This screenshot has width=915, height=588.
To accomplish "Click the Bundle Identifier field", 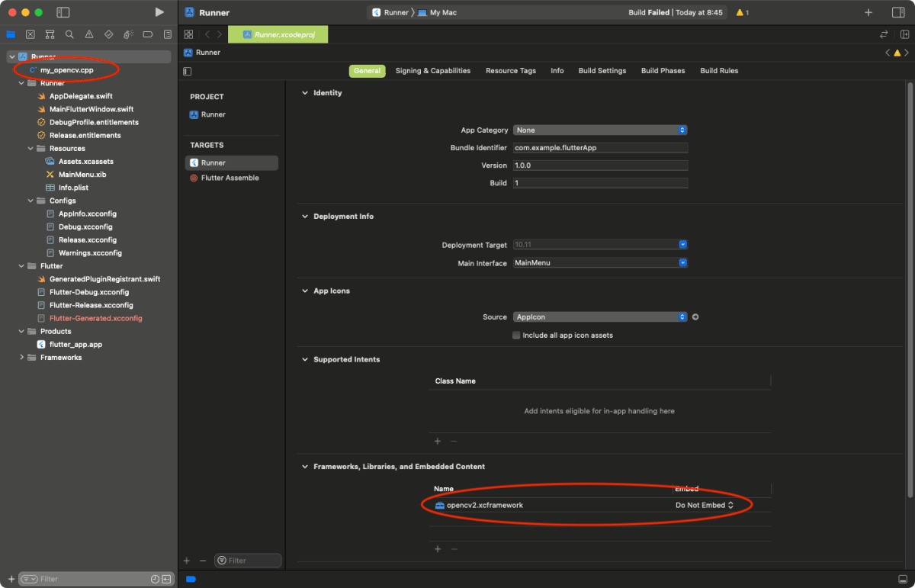I will click(600, 148).
